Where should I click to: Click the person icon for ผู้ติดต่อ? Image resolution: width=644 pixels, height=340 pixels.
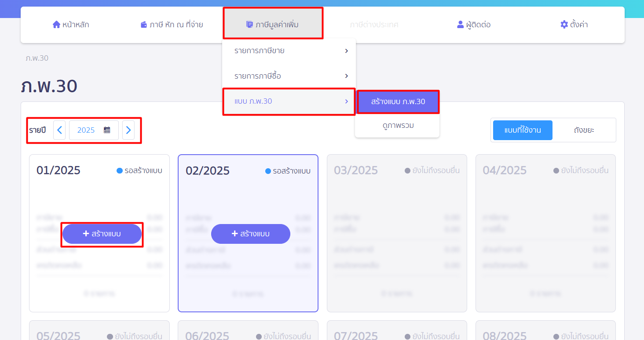point(461,25)
